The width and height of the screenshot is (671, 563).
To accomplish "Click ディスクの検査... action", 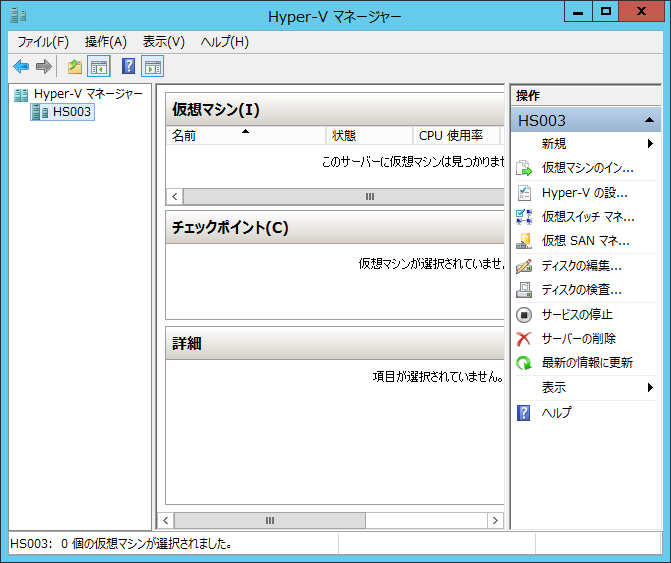I will pos(582,290).
